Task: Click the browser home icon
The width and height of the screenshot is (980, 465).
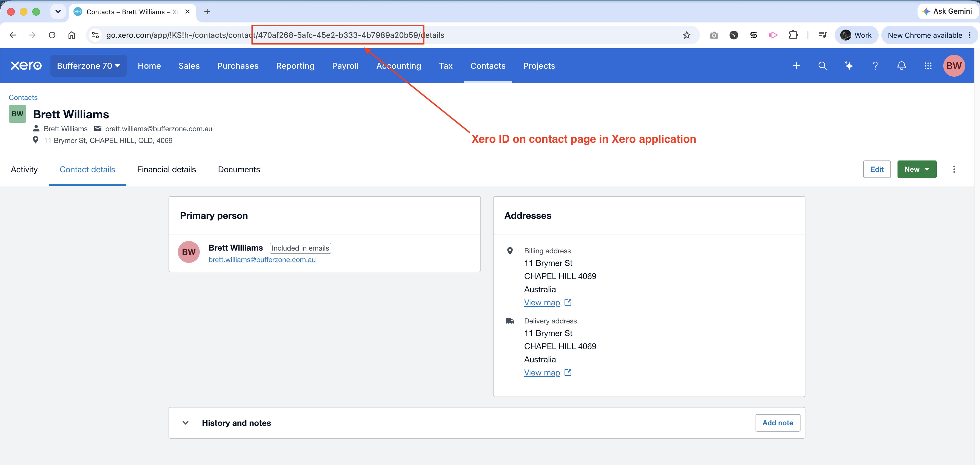Action: click(x=72, y=35)
